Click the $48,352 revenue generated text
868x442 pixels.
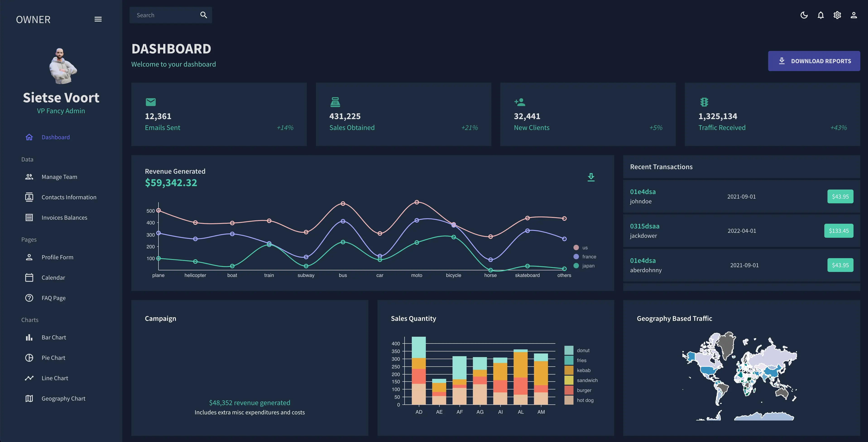tap(250, 403)
